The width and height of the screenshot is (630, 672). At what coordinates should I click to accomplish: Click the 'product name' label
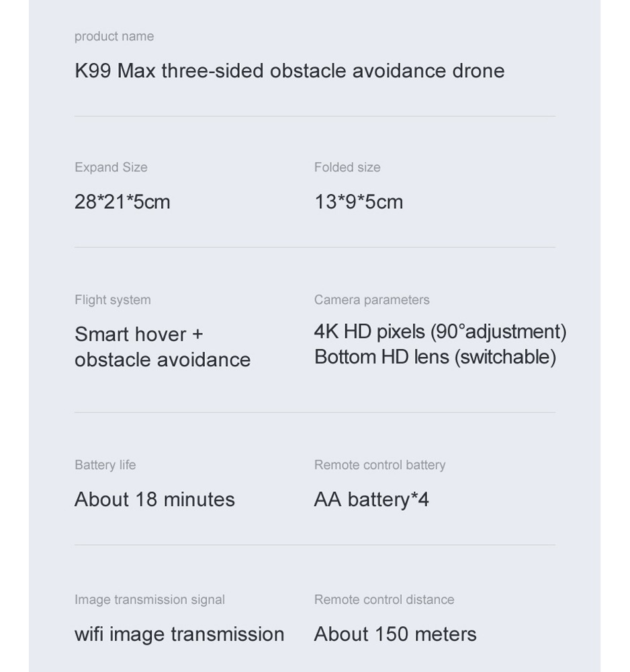pos(114,36)
